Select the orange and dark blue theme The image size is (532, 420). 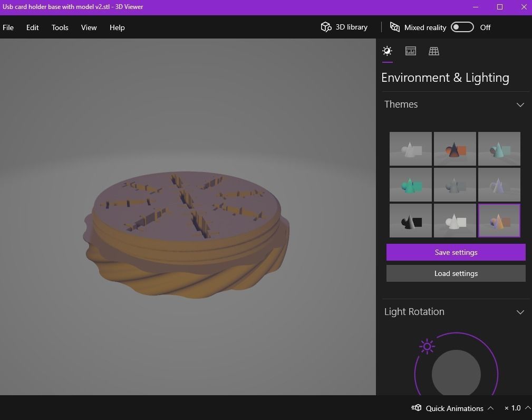tap(454, 149)
